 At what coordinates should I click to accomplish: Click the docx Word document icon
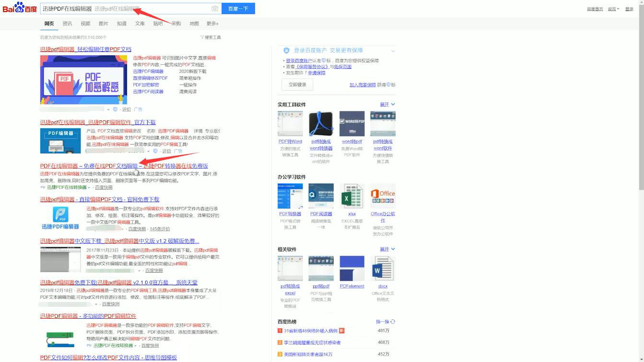[x=383, y=268]
